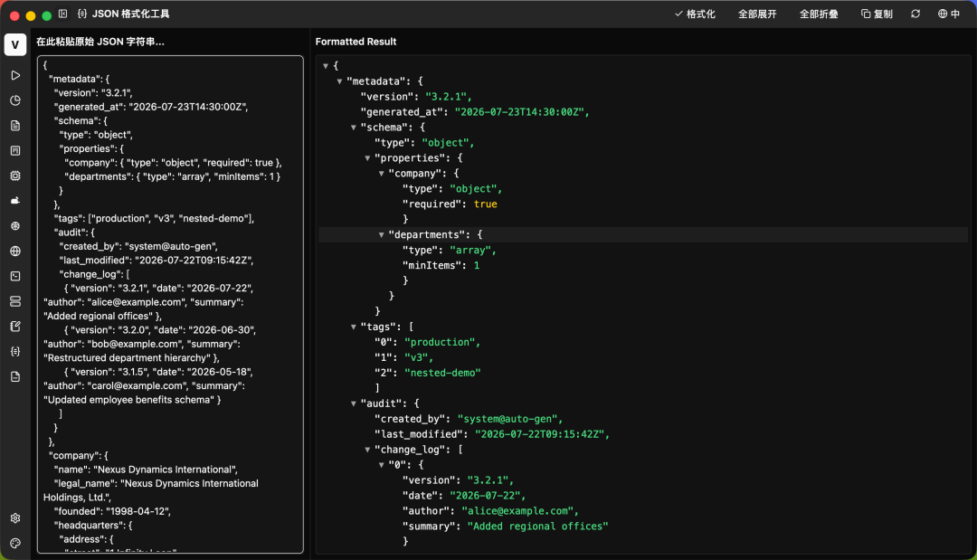Click the refresh icon in toolbar

(x=915, y=14)
